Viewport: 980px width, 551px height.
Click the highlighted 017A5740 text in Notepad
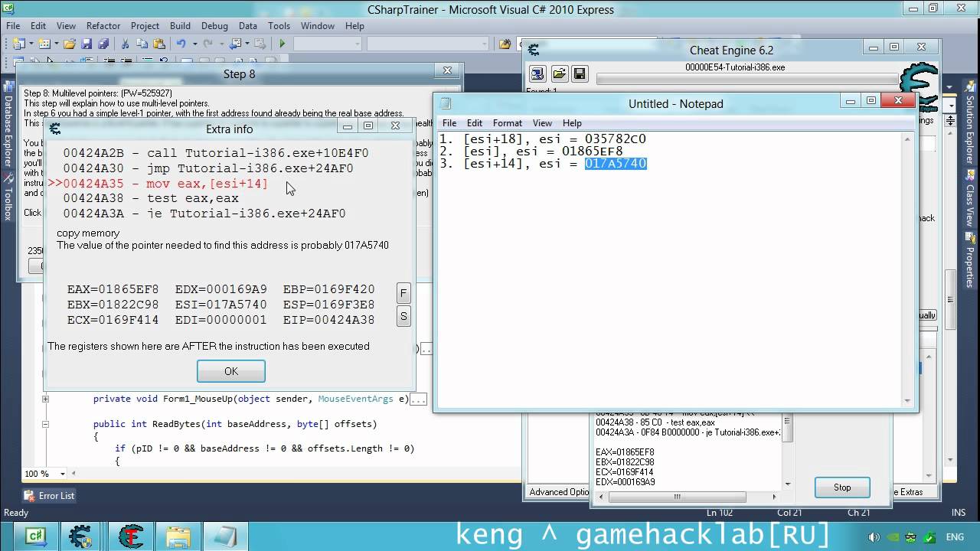pyautogui.click(x=616, y=163)
